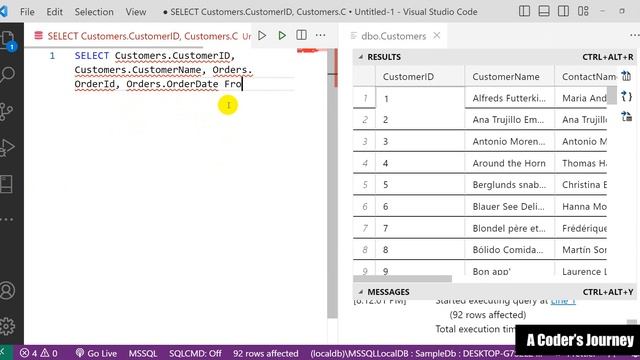Run the query with the green play button
The image size is (640, 360).
point(282,36)
